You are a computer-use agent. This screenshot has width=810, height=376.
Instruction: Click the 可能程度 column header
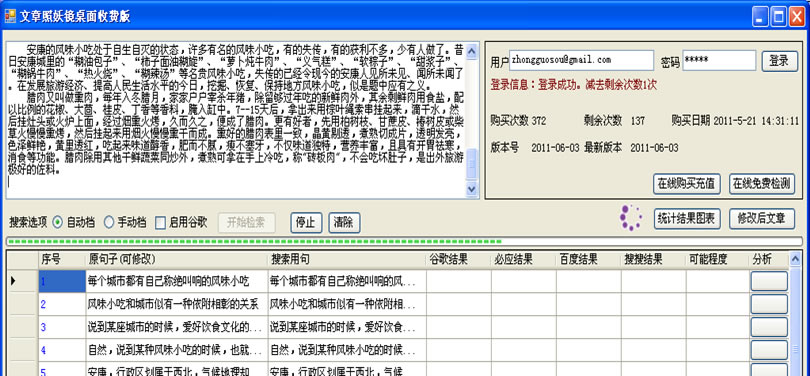coord(718,260)
